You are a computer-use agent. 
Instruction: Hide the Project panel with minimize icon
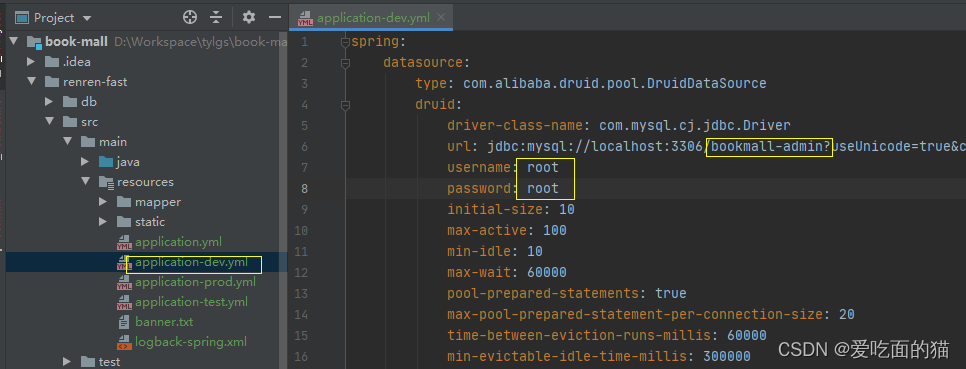click(x=275, y=17)
